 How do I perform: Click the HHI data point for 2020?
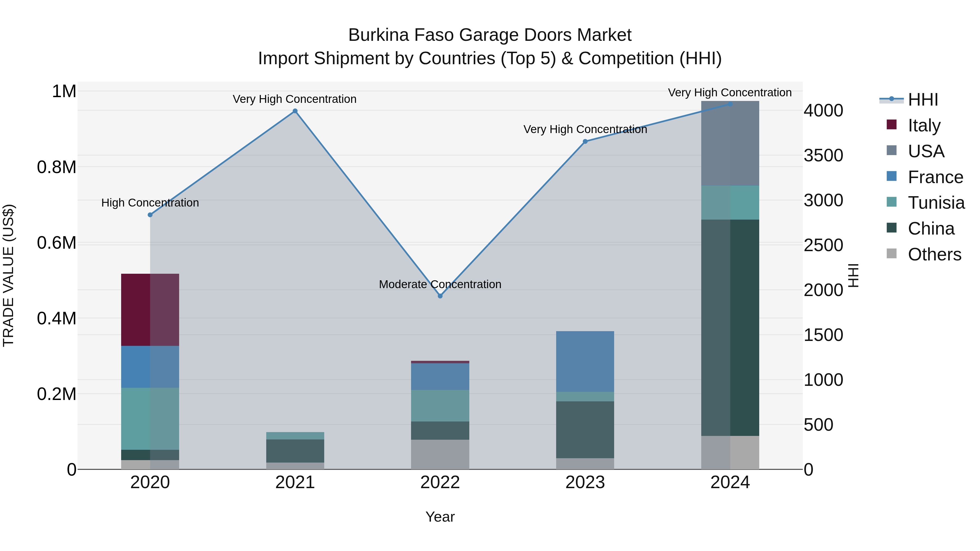coord(150,215)
